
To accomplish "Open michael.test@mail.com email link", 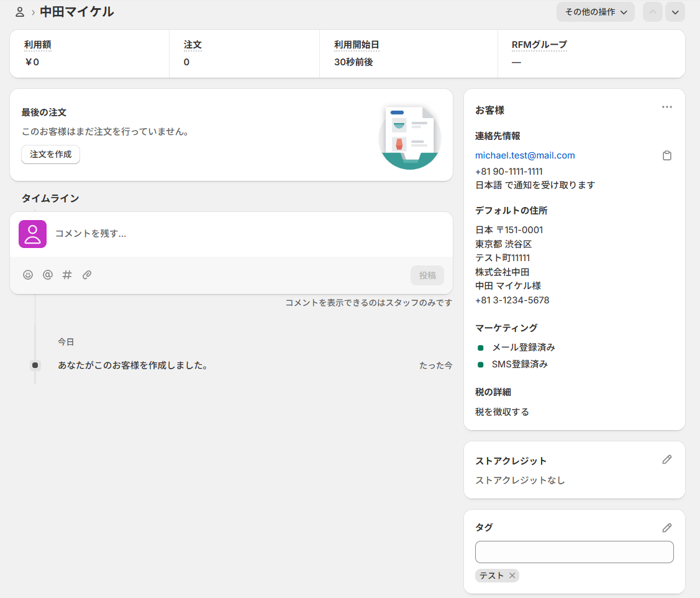I will (x=525, y=155).
